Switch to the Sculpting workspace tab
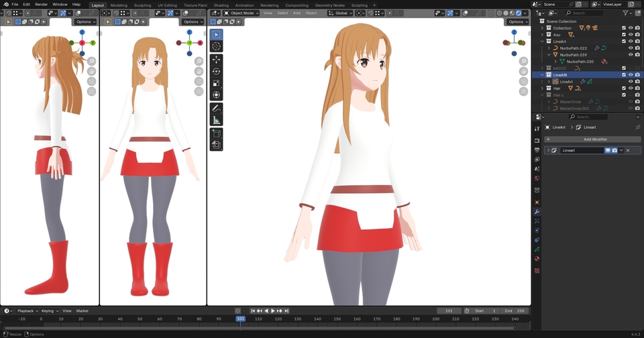 coord(142,5)
